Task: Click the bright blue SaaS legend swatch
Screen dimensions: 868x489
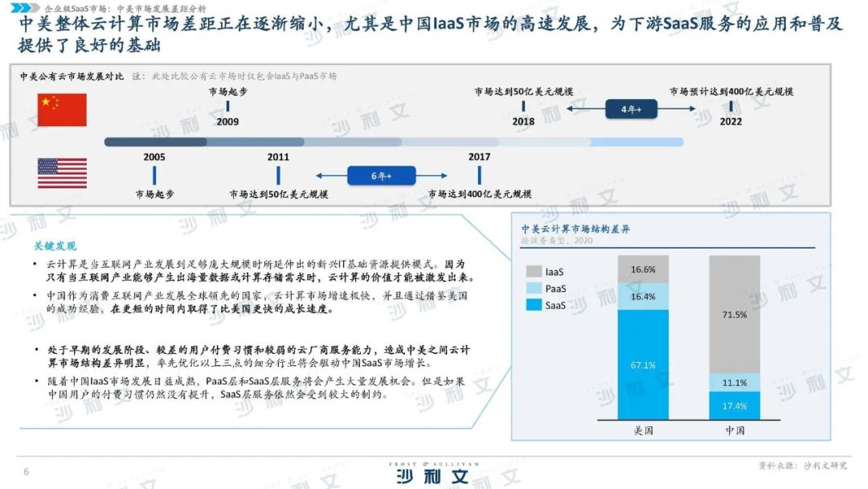Action: pos(533,306)
